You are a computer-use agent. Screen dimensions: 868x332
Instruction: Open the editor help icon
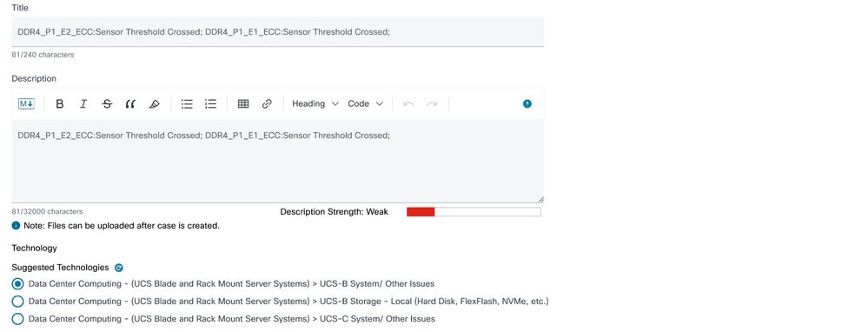point(527,103)
